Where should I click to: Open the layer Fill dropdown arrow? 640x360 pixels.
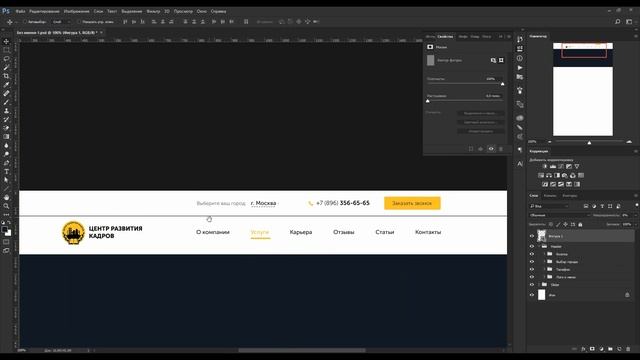pyautogui.click(x=635, y=224)
